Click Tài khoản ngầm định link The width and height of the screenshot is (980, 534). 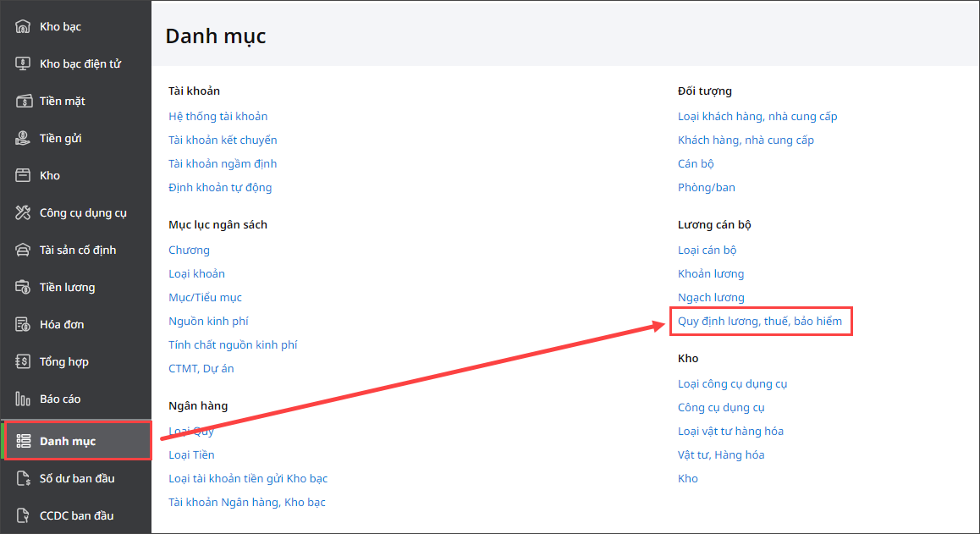(223, 164)
